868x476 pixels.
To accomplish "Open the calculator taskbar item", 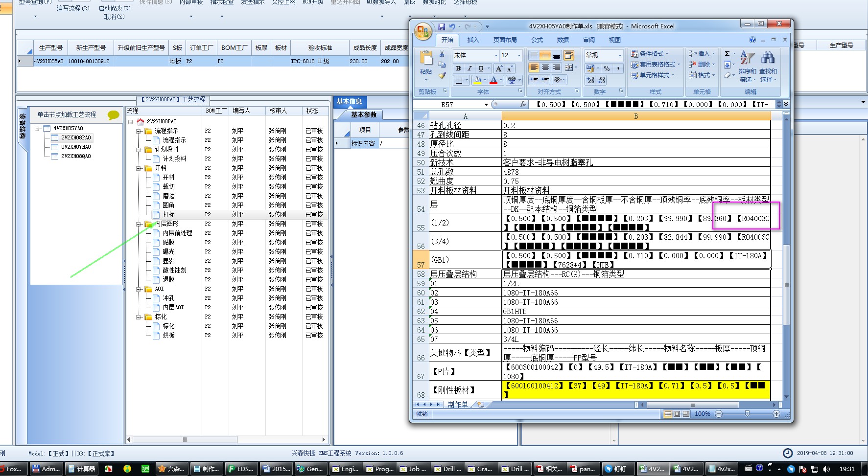I will 81,469.
